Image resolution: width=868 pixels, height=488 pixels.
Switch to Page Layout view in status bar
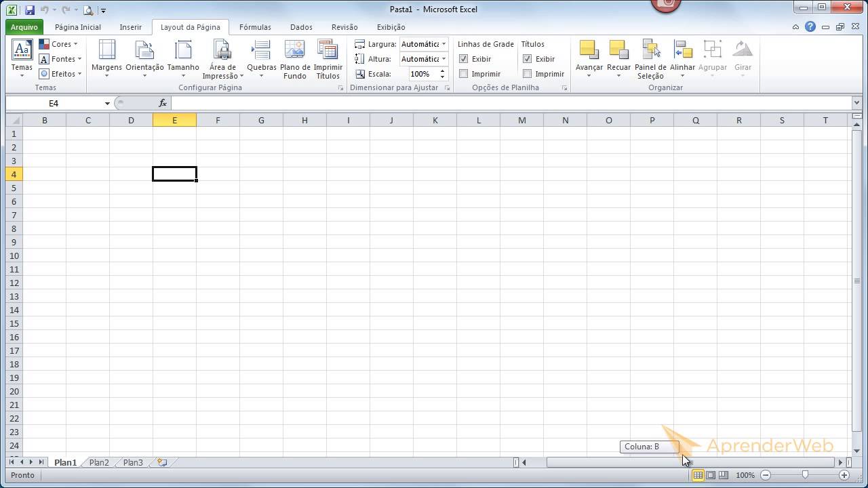point(711,475)
